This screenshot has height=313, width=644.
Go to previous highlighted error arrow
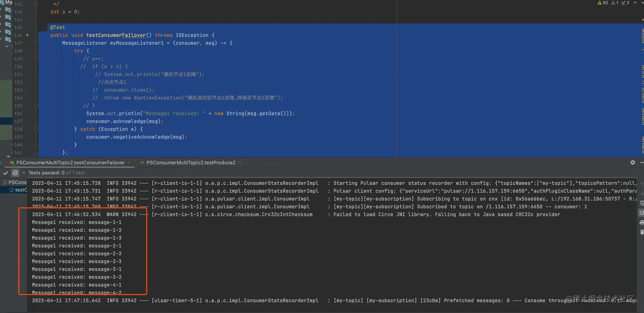click(634, 3)
